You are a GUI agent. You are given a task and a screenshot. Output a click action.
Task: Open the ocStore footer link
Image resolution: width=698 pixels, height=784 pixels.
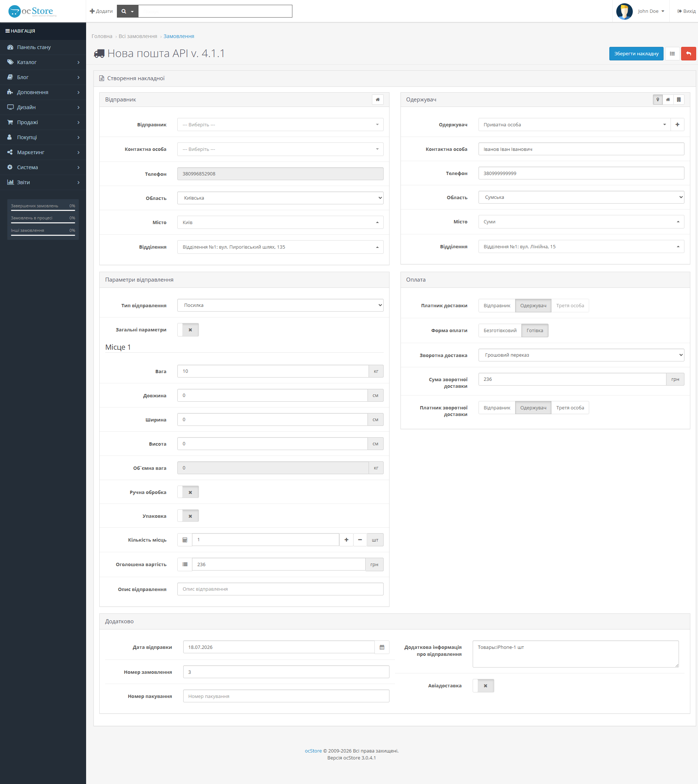pos(313,751)
